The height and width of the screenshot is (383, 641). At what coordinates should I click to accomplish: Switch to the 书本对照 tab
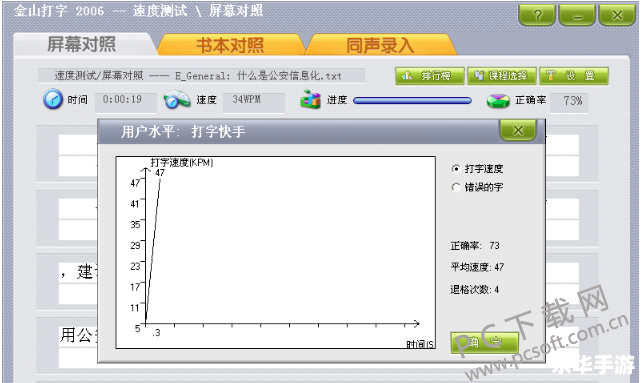230,45
